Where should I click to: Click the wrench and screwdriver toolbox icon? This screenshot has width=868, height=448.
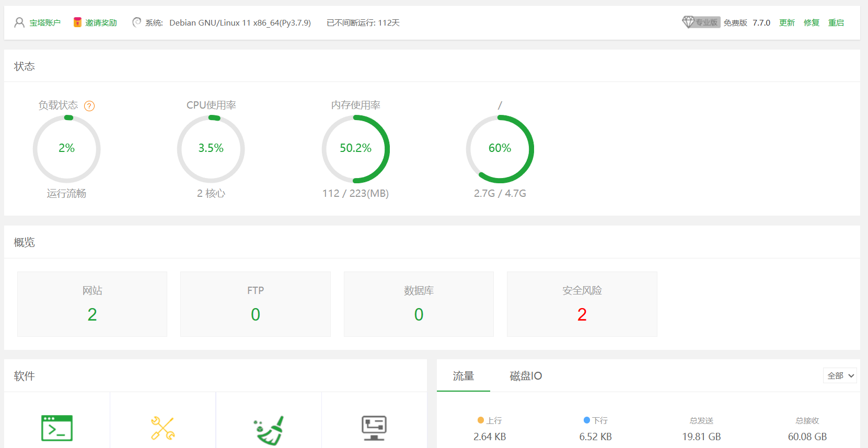tap(163, 428)
